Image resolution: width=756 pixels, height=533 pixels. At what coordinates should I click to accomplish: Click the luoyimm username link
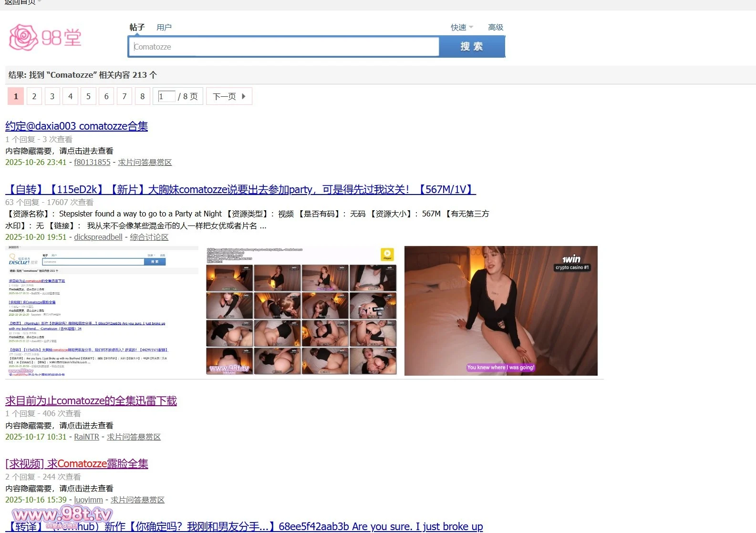[88, 500]
